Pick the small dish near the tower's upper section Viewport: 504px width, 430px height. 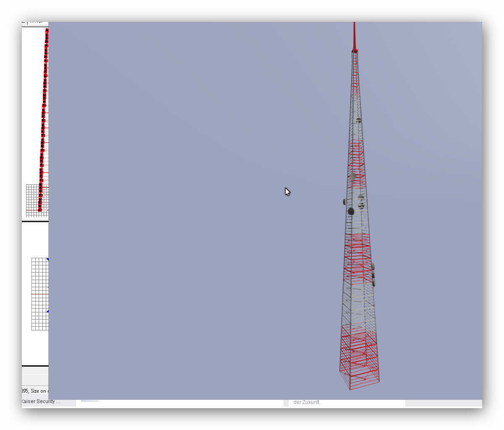click(x=359, y=121)
